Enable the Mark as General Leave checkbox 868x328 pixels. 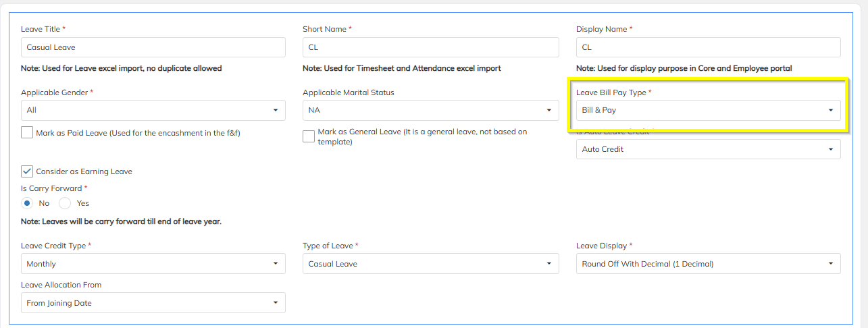click(x=309, y=136)
